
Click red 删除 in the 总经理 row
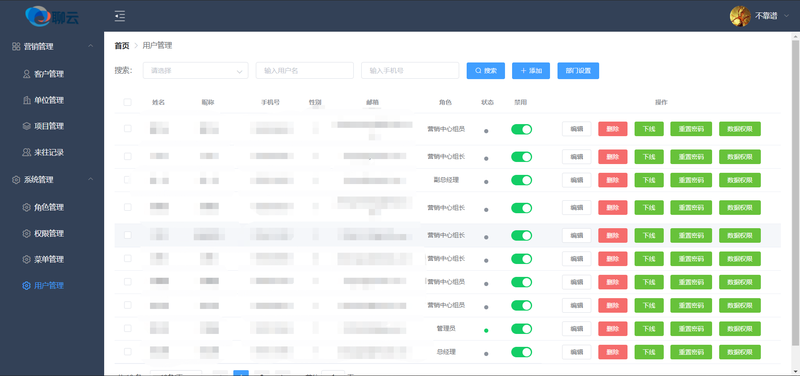pos(613,352)
